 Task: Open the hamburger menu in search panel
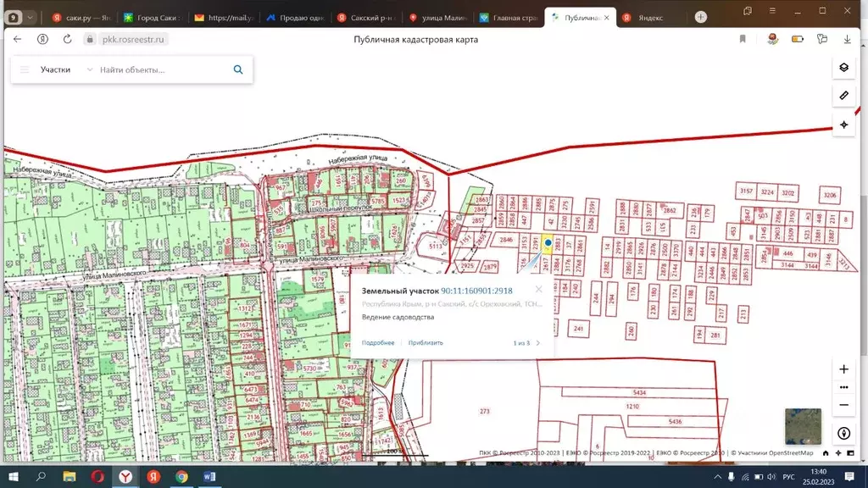point(25,70)
